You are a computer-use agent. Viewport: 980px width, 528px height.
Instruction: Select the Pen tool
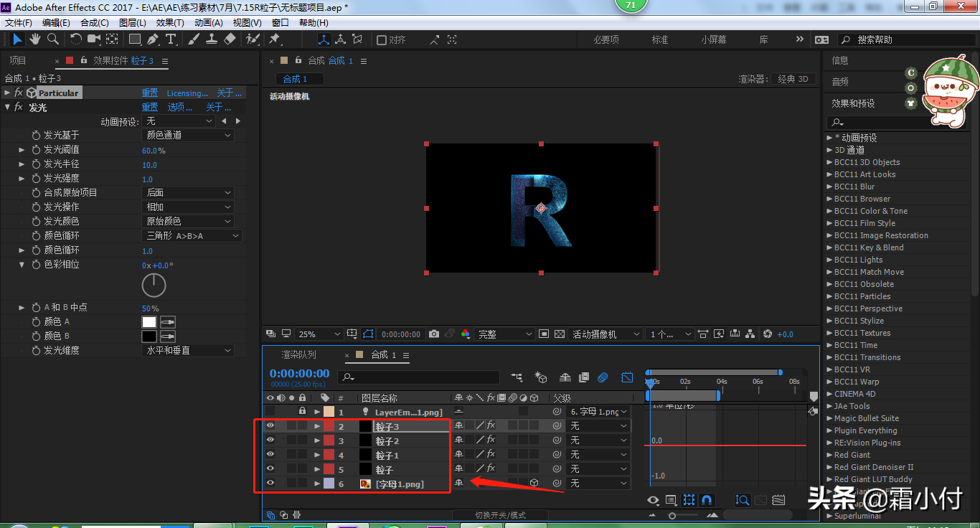tap(153, 39)
